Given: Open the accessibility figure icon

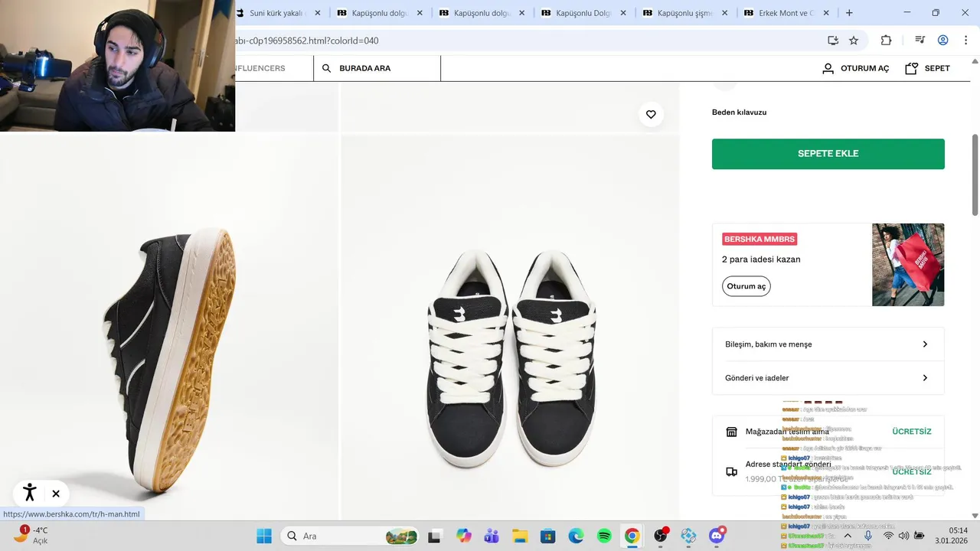Looking at the screenshot, I should tap(30, 493).
